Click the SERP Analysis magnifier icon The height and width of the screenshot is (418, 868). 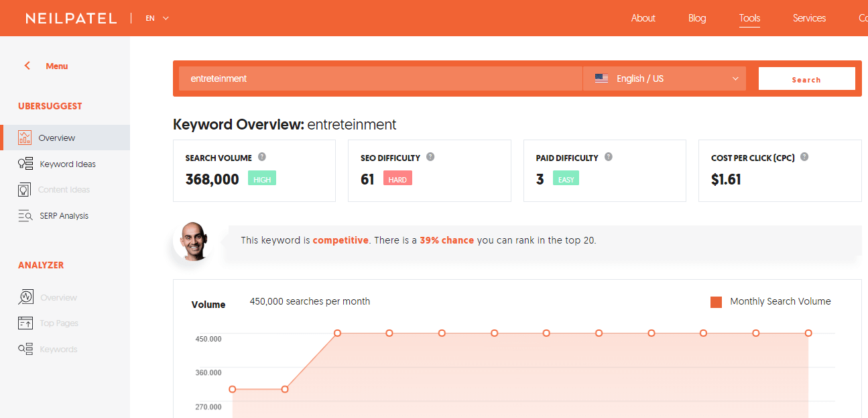(x=25, y=216)
